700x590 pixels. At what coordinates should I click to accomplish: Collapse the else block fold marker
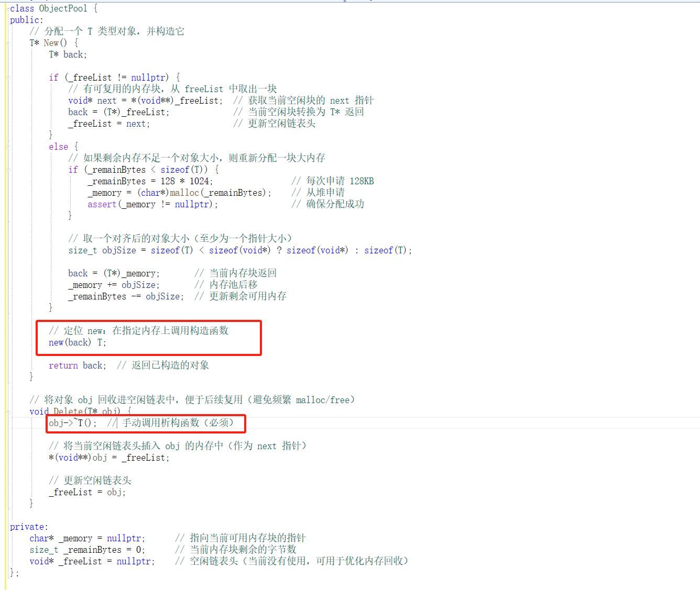[8, 147]
